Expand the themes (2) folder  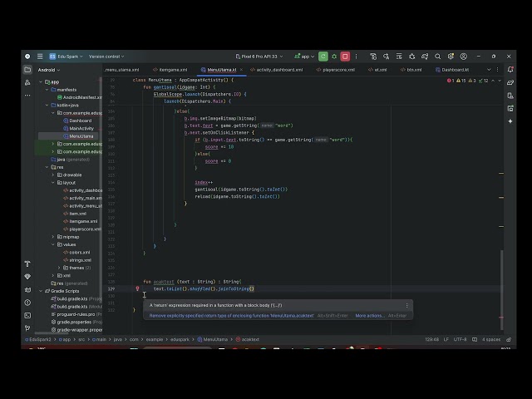[59, 268]
